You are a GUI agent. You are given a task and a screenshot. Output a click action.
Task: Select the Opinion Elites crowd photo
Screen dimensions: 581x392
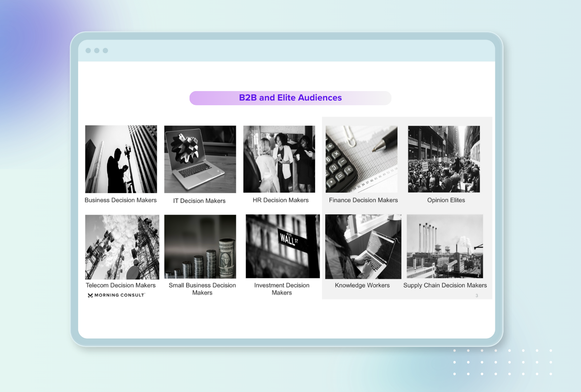pos(444,159)
